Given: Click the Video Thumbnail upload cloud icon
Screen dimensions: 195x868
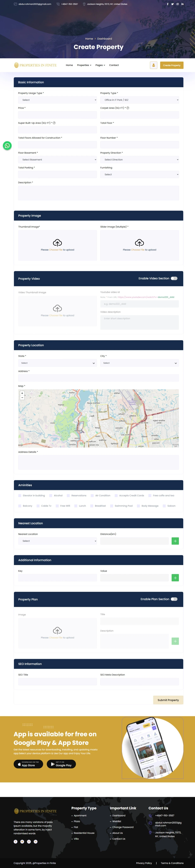Looking at the screenshot, I should click(58, 308).
